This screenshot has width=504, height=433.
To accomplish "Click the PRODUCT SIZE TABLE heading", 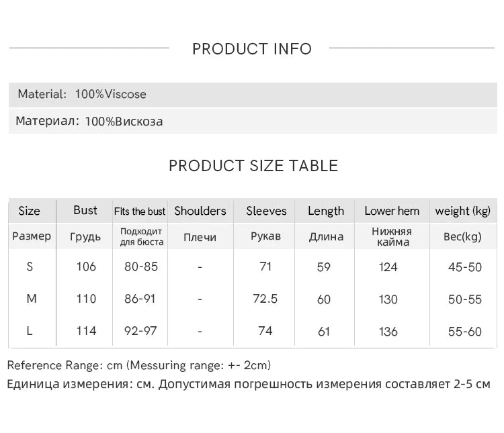I will pos(253,166).
